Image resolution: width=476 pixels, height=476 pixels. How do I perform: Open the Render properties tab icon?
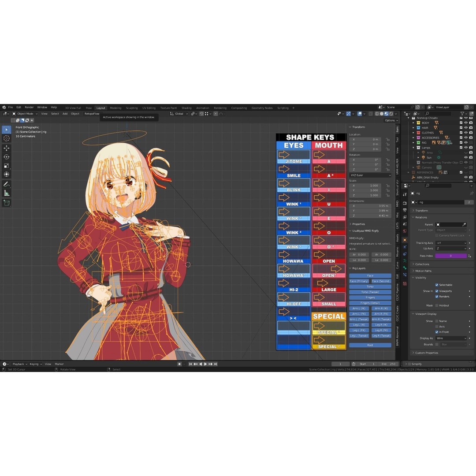pos(405,203)
